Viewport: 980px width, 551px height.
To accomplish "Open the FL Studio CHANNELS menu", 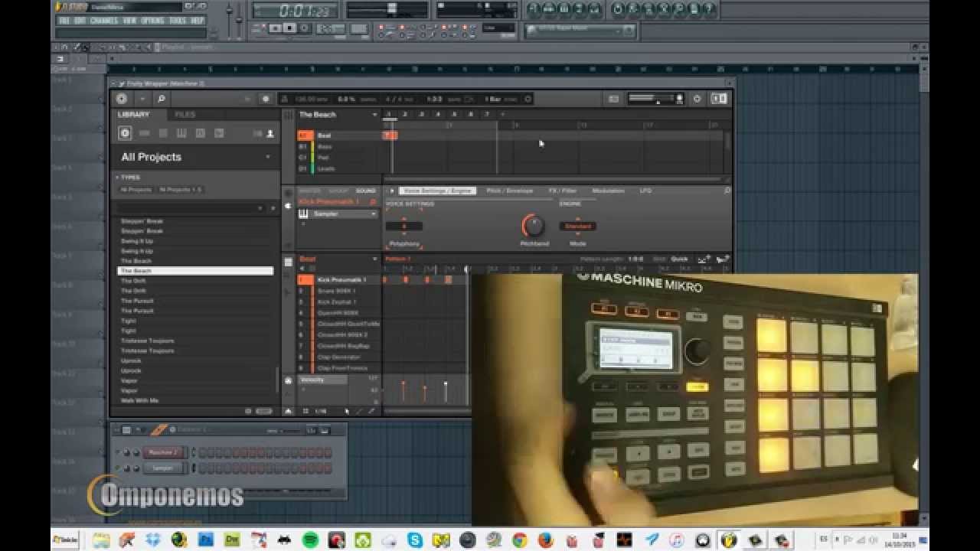I will [x=104, y=21].
